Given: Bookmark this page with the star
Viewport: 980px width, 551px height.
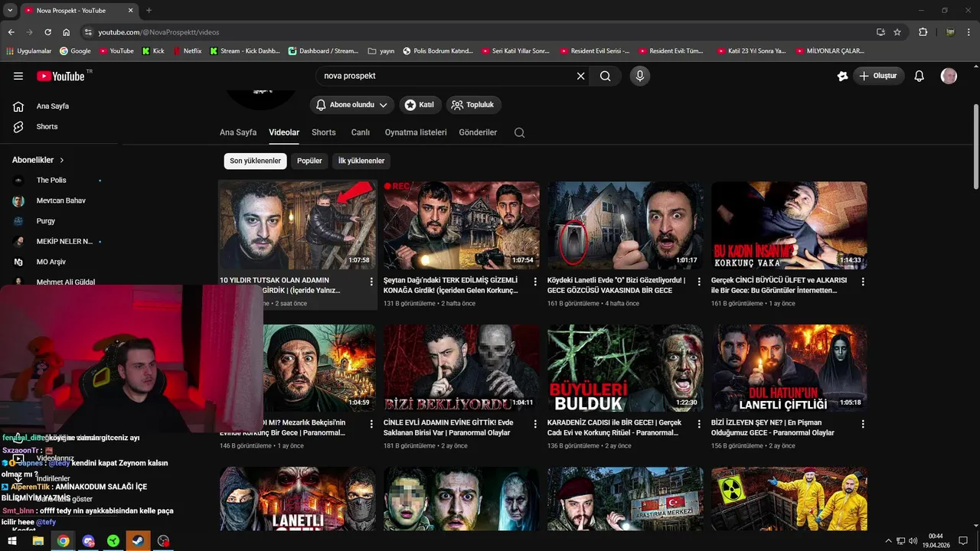Looking at the screenshot, I should click(897, 32).
